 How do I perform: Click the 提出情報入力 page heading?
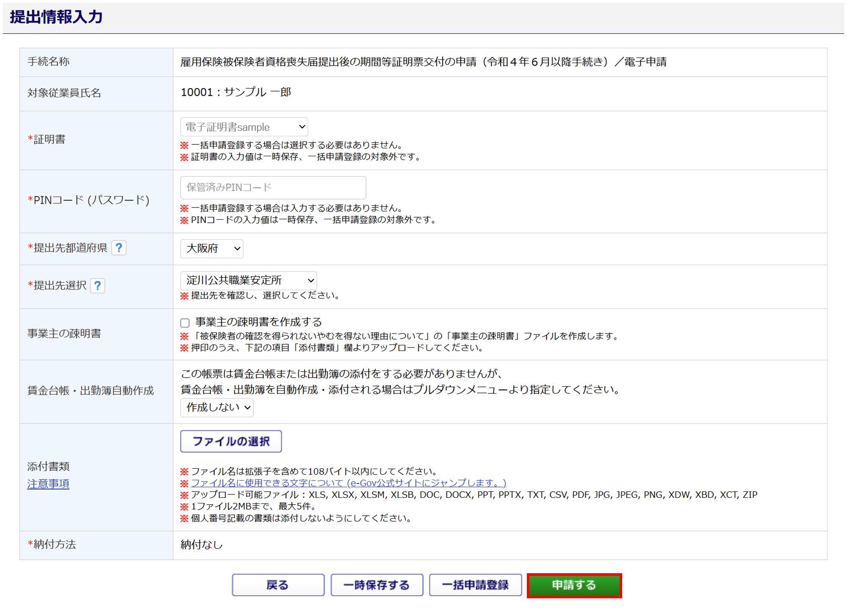(x=56, y=17)
